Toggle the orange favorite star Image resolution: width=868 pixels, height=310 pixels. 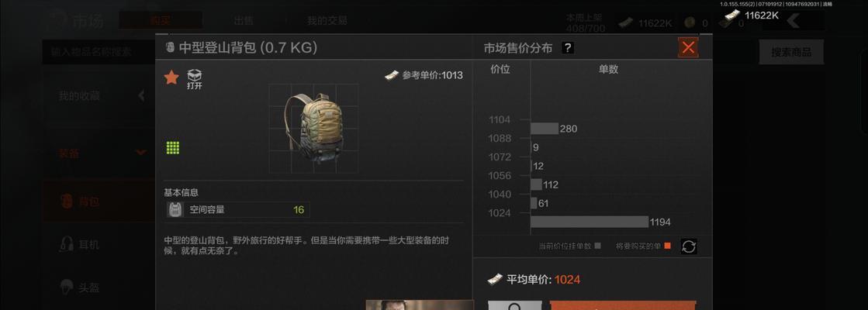coord(171,78)
